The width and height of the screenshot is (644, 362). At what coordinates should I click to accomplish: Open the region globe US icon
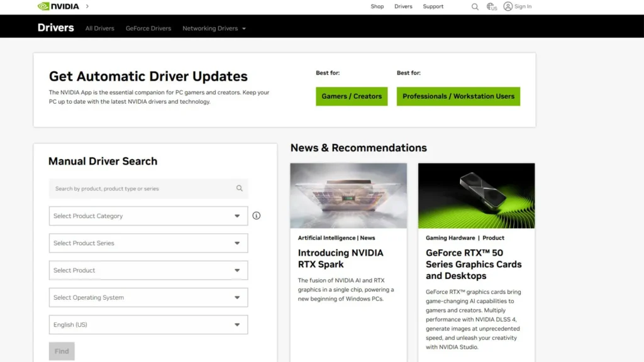492,6
